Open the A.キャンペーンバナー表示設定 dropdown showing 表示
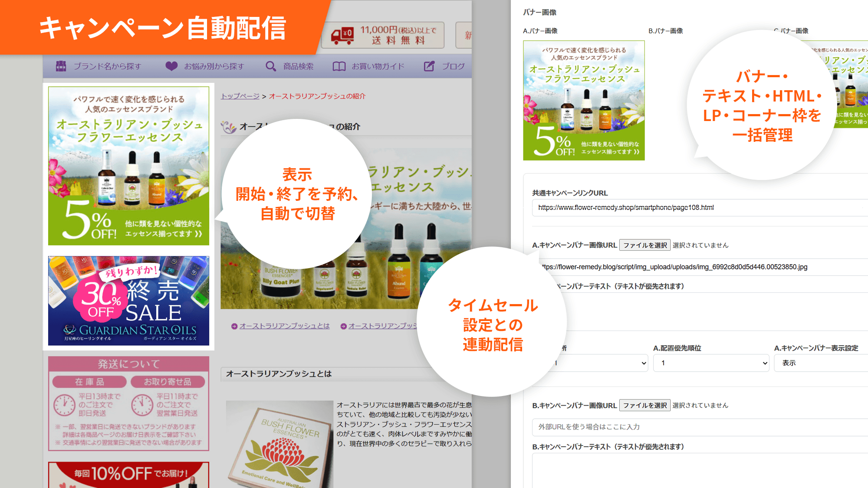The image size is (868, 488). point(821,363)
